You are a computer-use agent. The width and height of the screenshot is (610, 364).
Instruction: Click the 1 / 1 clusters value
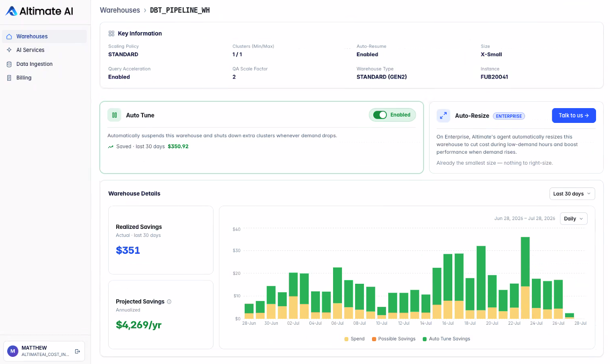click(x=237, y=54)
